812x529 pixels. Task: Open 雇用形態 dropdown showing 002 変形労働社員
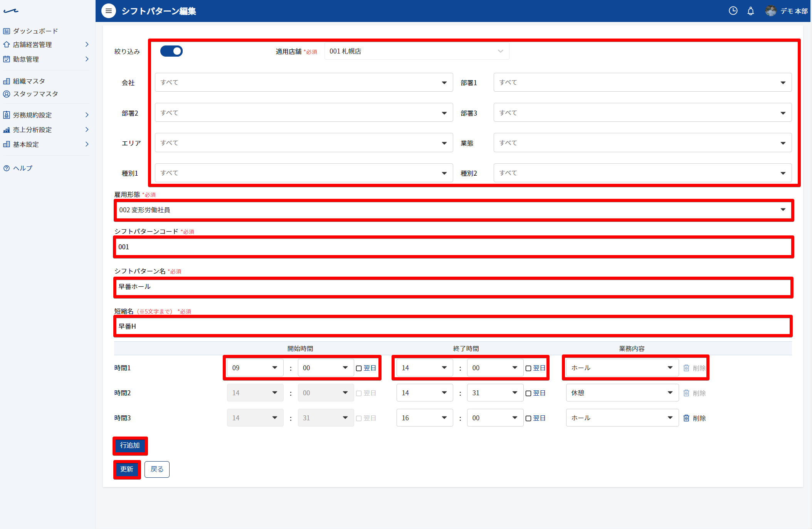pos(454,210)
